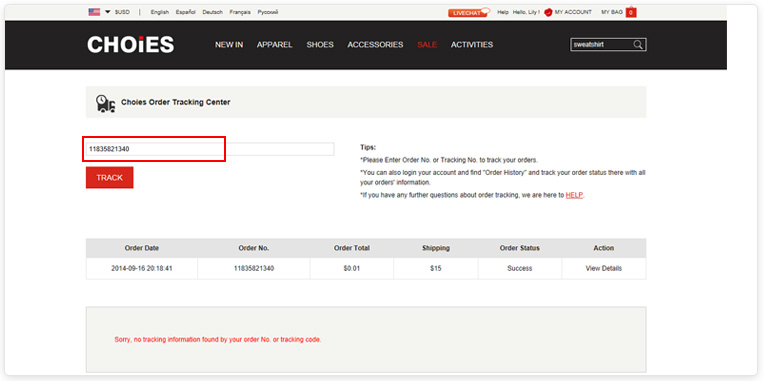Screen dimensions: 764x381
Task: Select the $0.01 order total cell
Action: 352,268
